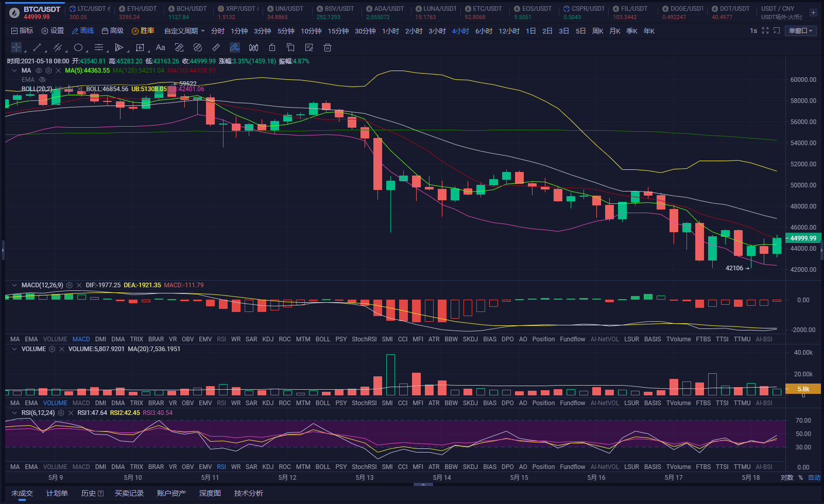This screenshot has height=504, width=824.
Task: Click the horizontal chart scrollbar at the bottom
Action: [423, 484]
